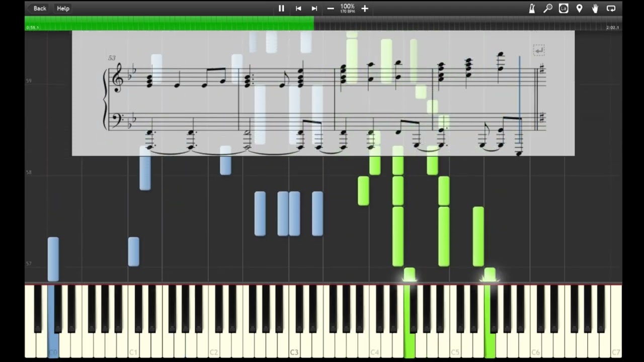The height and width of the screenshot is (362, 644).
Task: Open the hands settings icon
Action: (595, 9)
